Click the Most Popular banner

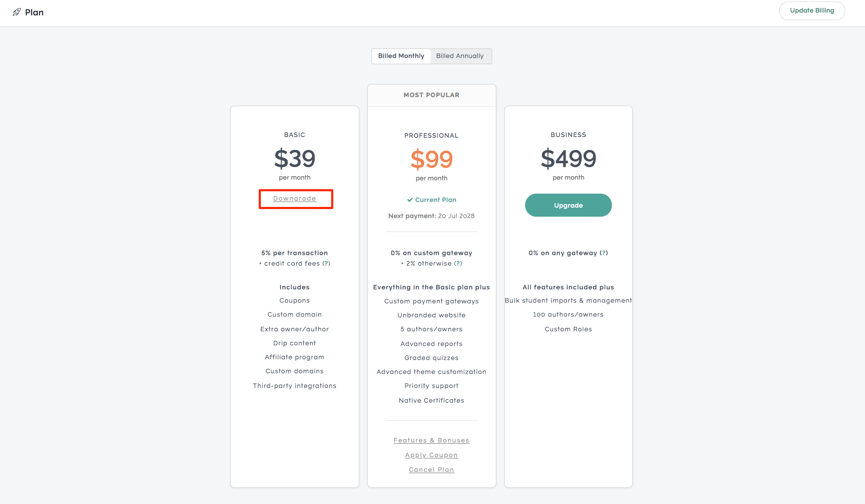(431, 95)
